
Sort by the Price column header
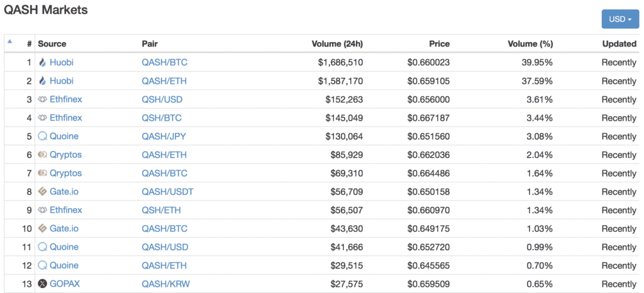point(440,44)
